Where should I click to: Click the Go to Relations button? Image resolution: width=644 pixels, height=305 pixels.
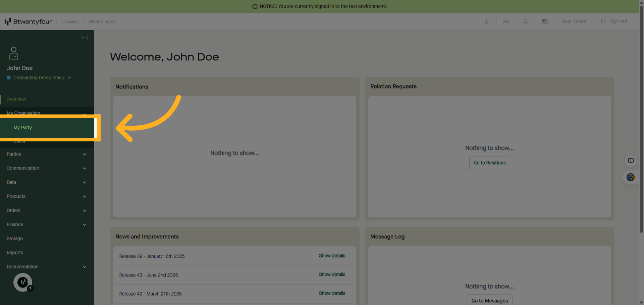pos(489,163)
